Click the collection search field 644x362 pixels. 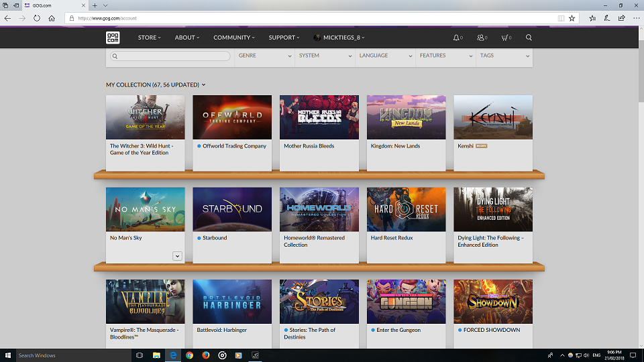pos(170,56)
